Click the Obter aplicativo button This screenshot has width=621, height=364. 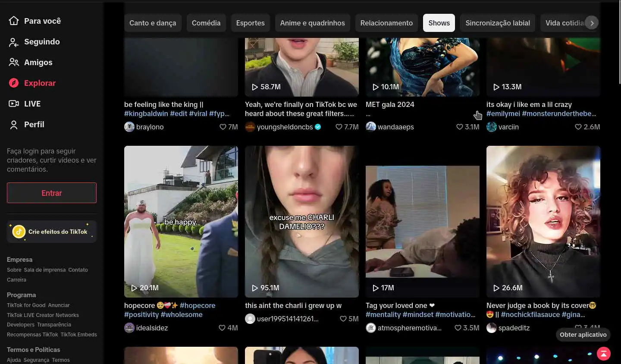583,335
